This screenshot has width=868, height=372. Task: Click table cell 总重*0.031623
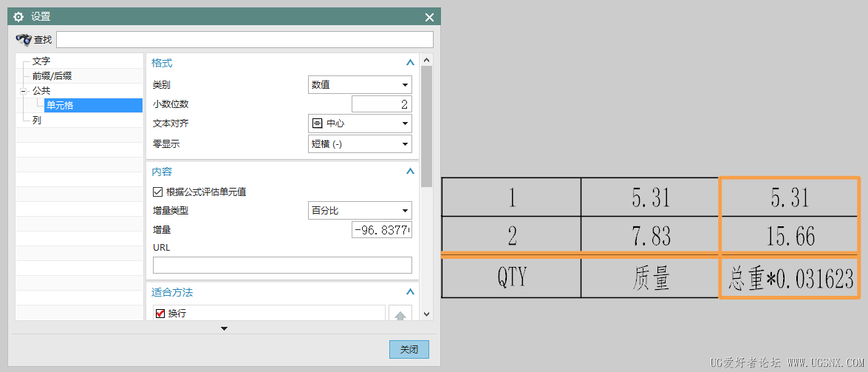(x=789, y=278)
